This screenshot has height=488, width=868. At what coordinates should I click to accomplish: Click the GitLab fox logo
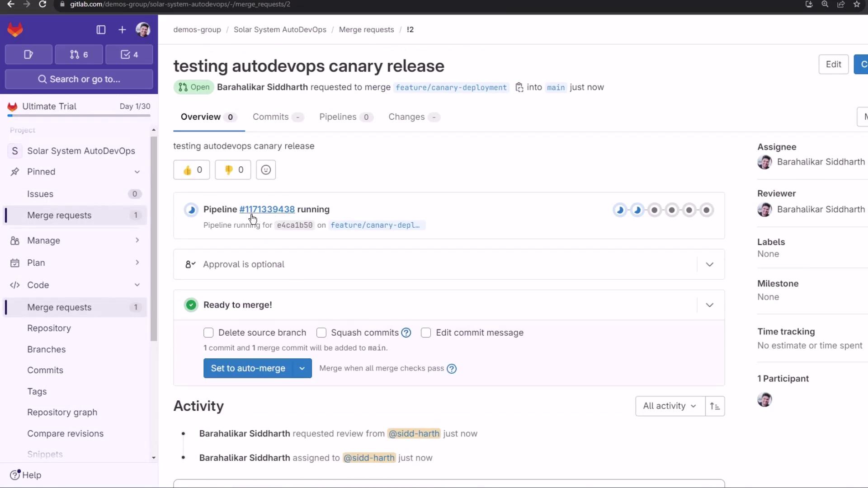point(15,30)
